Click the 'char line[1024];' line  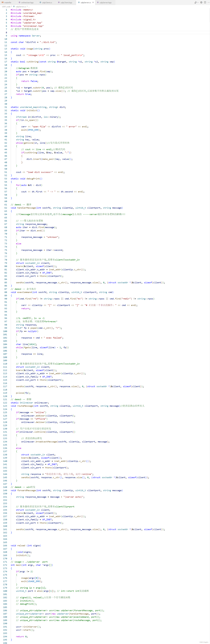(x=27, y=344)
